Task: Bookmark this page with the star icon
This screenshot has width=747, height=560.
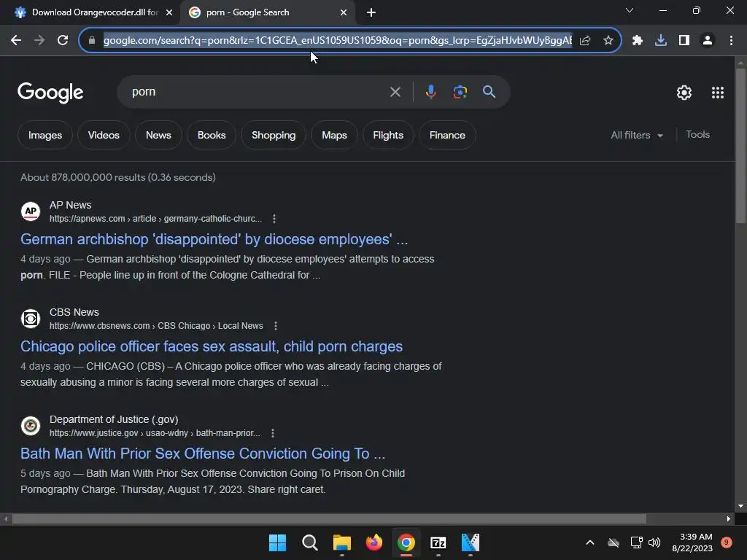Action: (x=608, y=41)
